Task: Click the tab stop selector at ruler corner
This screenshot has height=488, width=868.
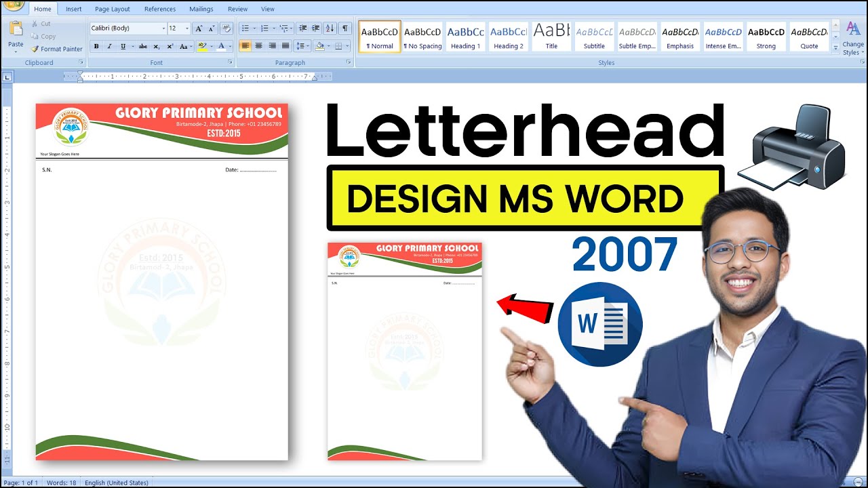Action: point(7,78)
